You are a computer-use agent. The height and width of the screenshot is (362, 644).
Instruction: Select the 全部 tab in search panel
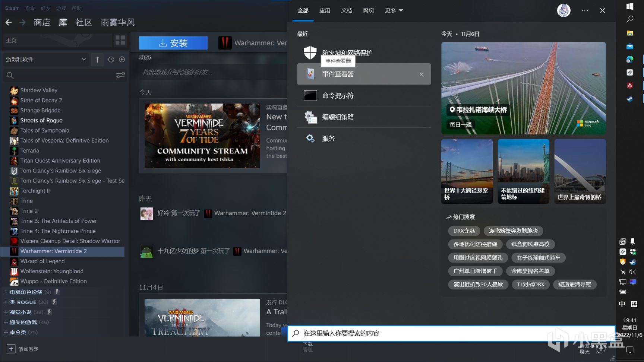(x=303, y=10)
